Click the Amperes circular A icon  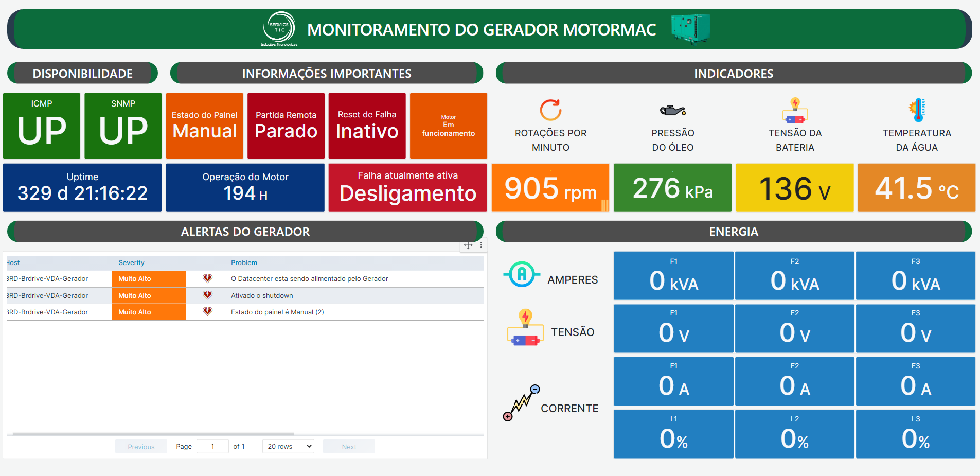[522, 274]
